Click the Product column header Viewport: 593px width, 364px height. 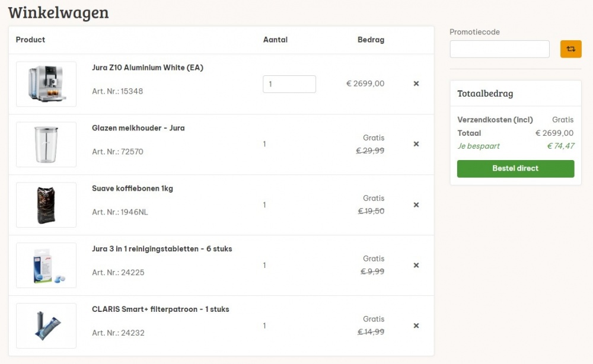30,40
